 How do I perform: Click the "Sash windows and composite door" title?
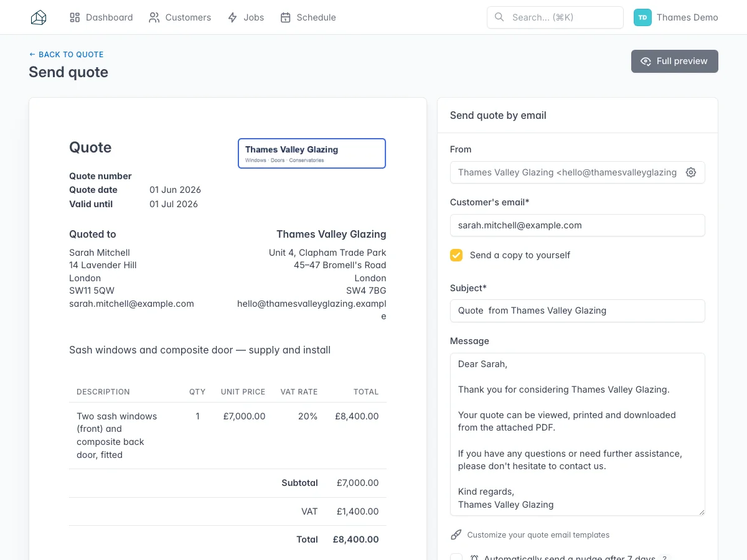pyautogui.click(x=200, y=350)
